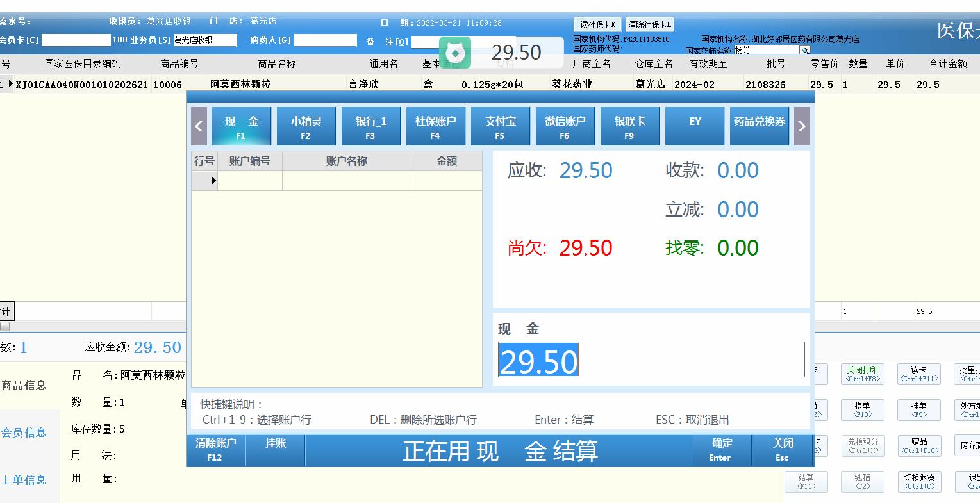
Task: Click the 现金 amount input field
Action: coord(651,359)
